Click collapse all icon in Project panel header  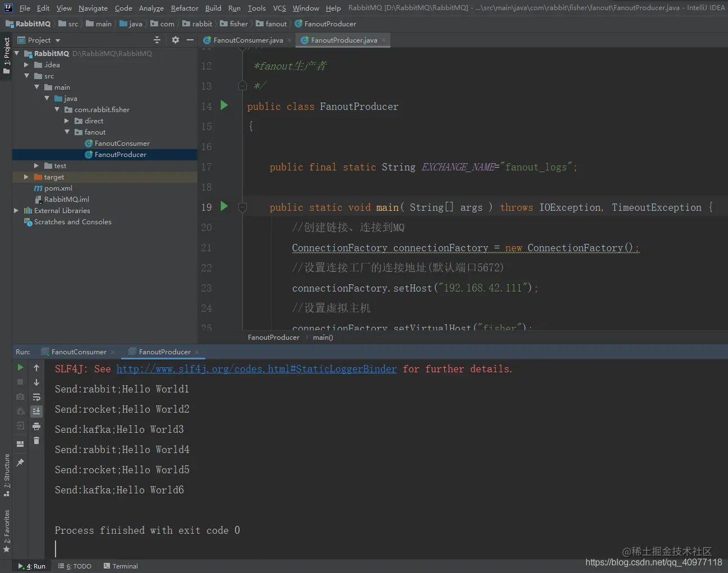click(x=157, y=40)
